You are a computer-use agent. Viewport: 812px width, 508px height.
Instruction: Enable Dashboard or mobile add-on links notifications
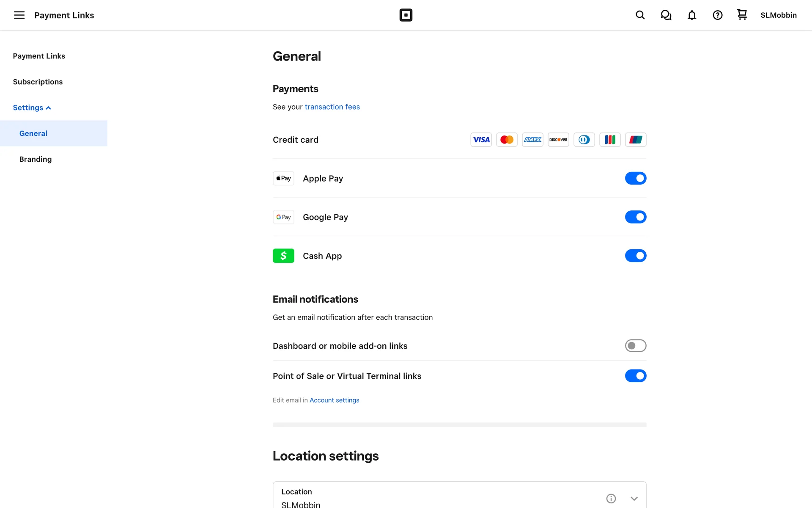click(x=635, y=346)
